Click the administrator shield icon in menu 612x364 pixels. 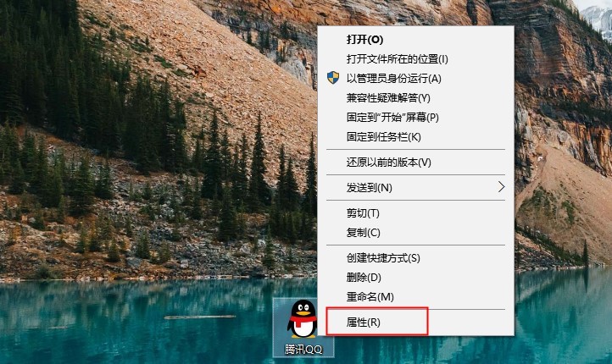click(333, 78)
